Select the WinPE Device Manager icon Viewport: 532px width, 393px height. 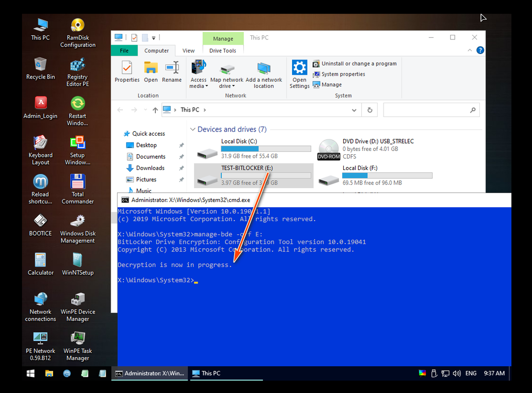point(78,307)
